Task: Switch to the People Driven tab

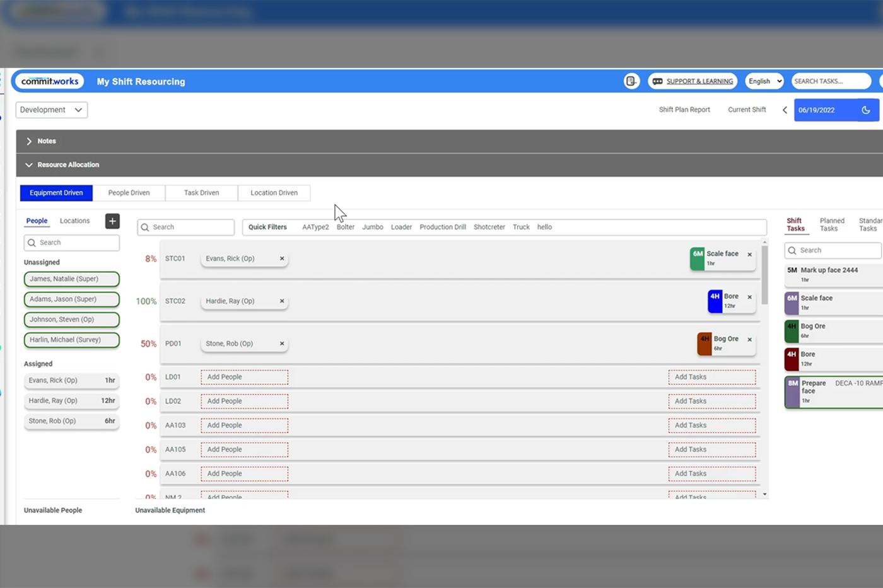Action: click(129, 193)
